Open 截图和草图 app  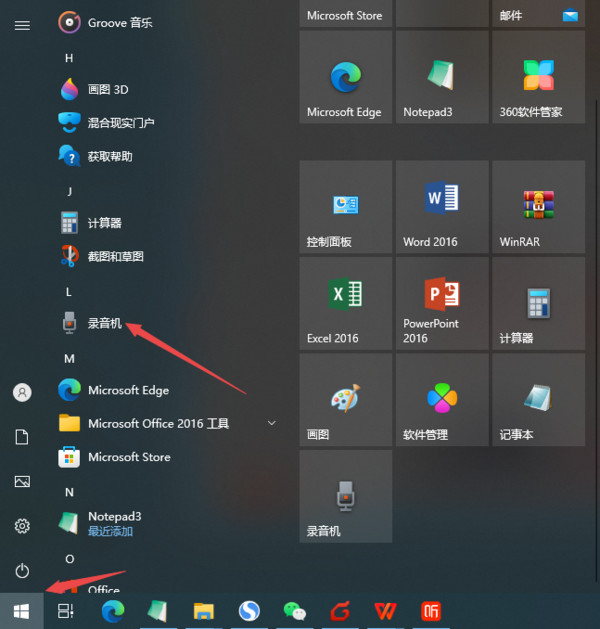[115, 256]
